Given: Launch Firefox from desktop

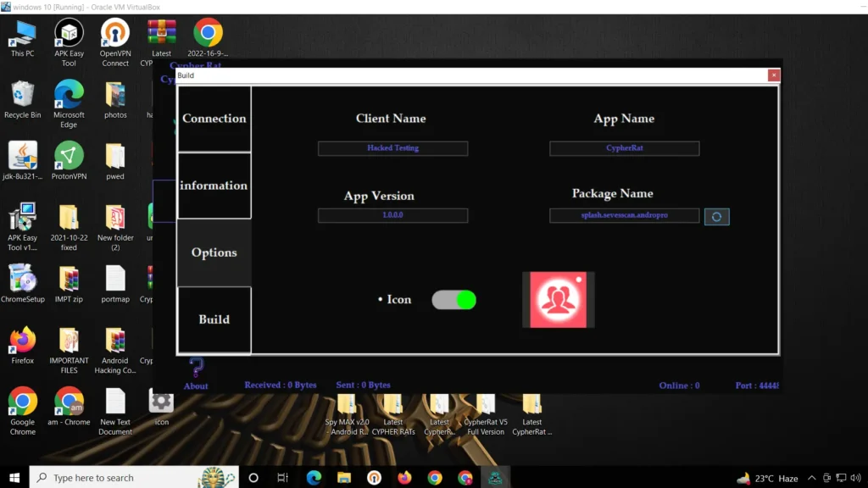Looking at the screenshot, I should (23, 346).
